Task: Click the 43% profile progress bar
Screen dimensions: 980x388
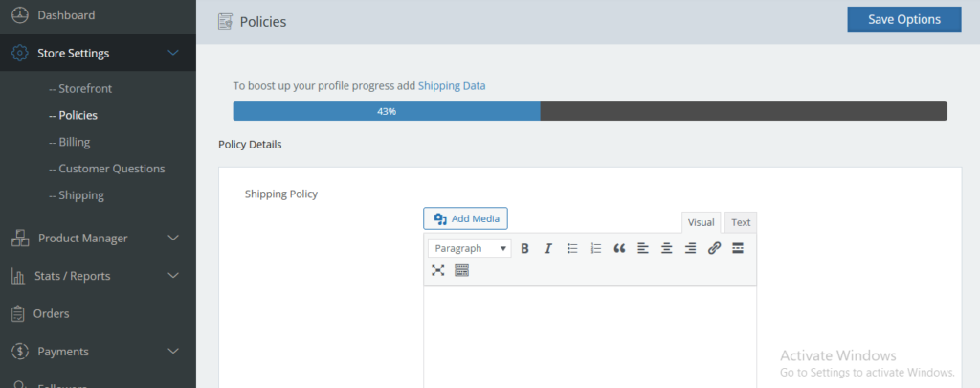Action: pos(590,111)
